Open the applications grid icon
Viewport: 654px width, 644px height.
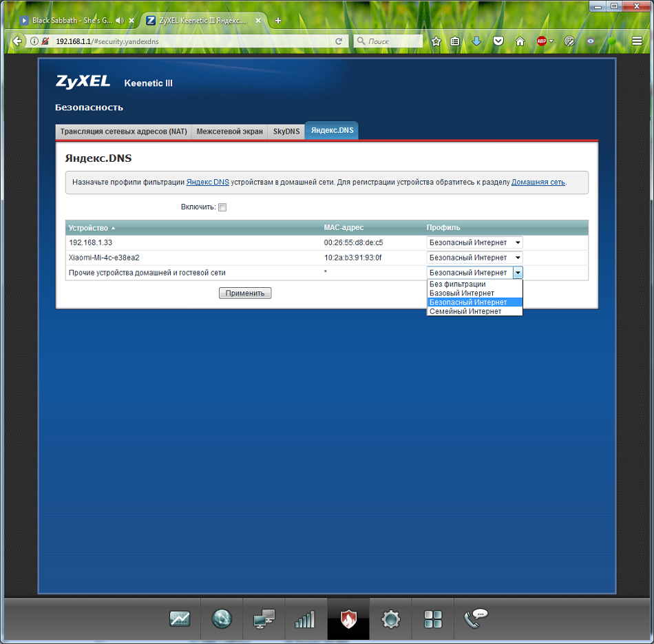point(432,619)
